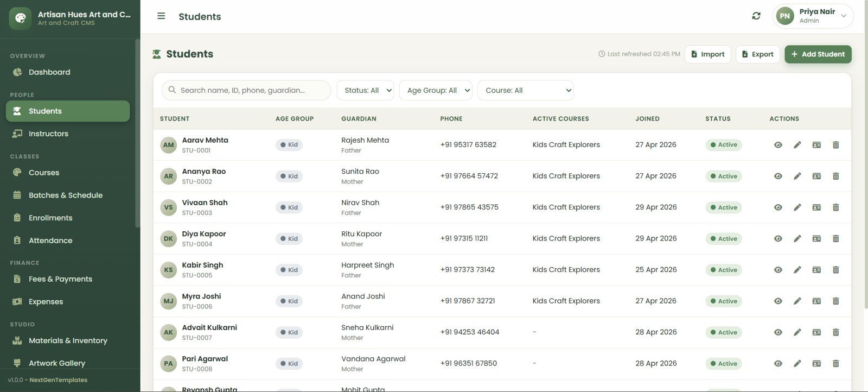Click PN avatar of Priya Nair

(x=785, y=16)
